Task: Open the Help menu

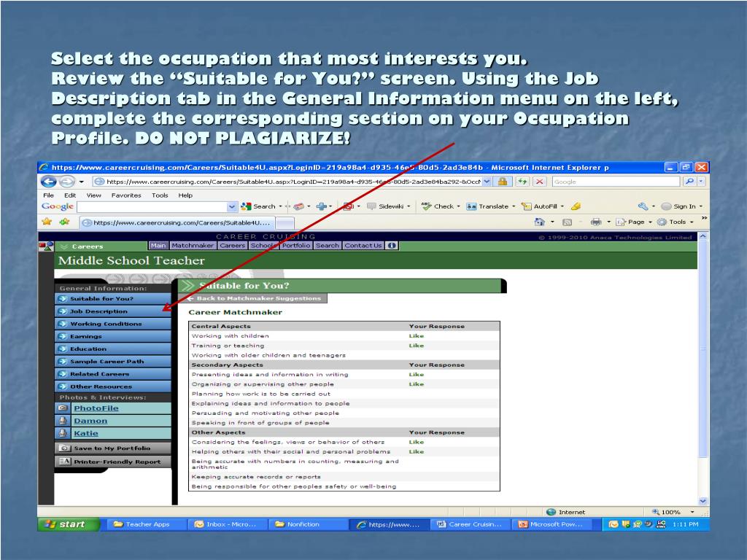Action: click(x=185, y=195)
